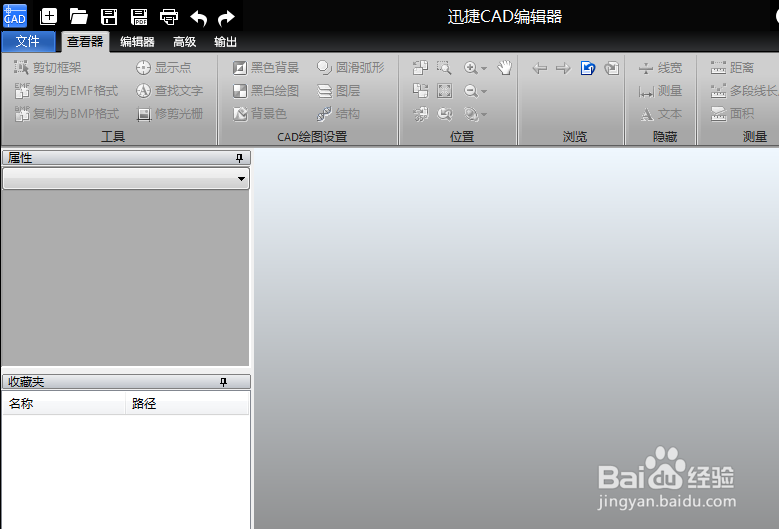Viewport: 779px width, 529px height.
Task: Toggle 黑白绘图 mode
Action: (266, 90)
